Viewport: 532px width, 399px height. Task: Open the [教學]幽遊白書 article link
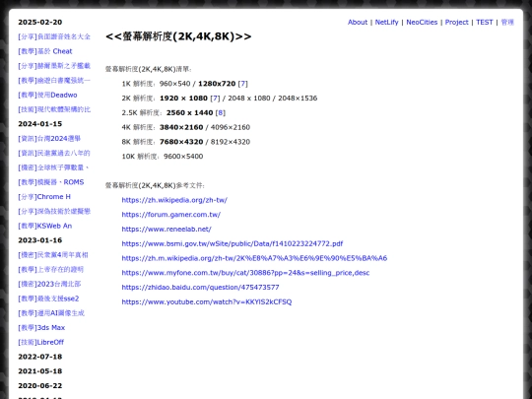54,81
